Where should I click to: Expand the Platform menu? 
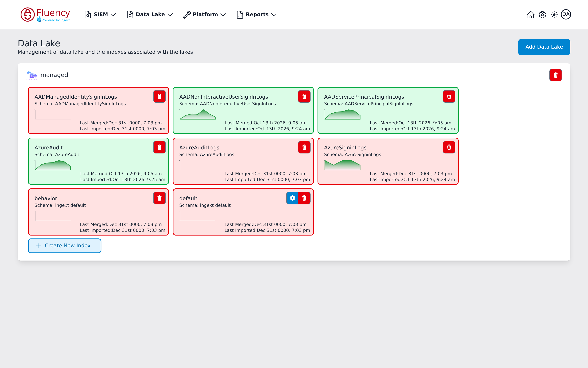(x=205, y=15)
